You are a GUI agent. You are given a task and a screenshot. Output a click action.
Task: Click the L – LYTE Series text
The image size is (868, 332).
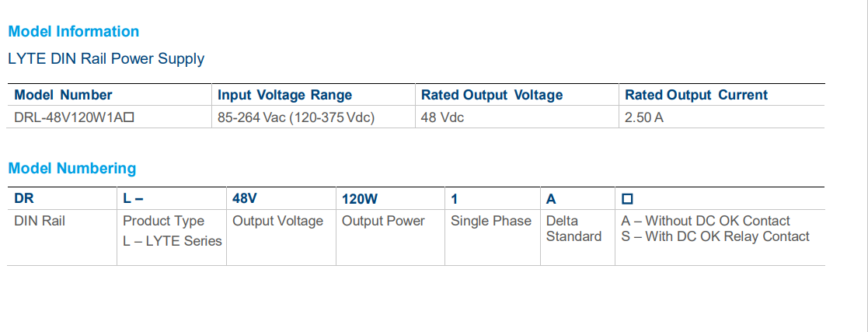173,241
